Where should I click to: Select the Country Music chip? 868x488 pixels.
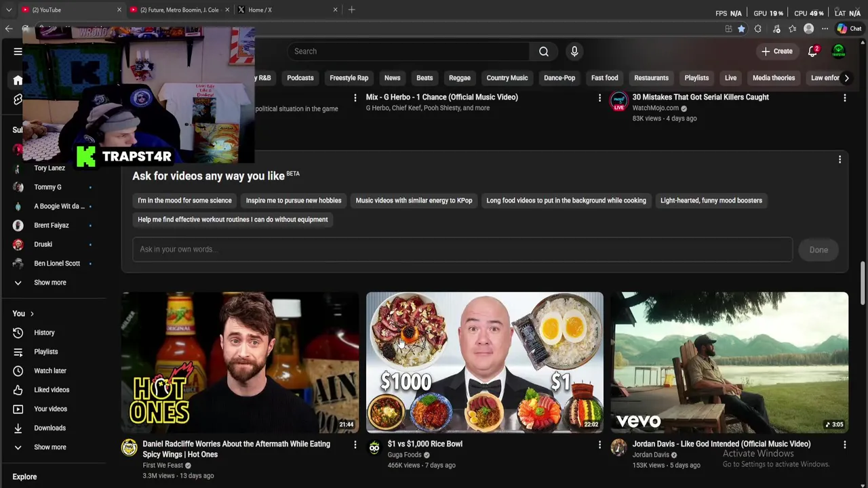[x=507, y=78]
